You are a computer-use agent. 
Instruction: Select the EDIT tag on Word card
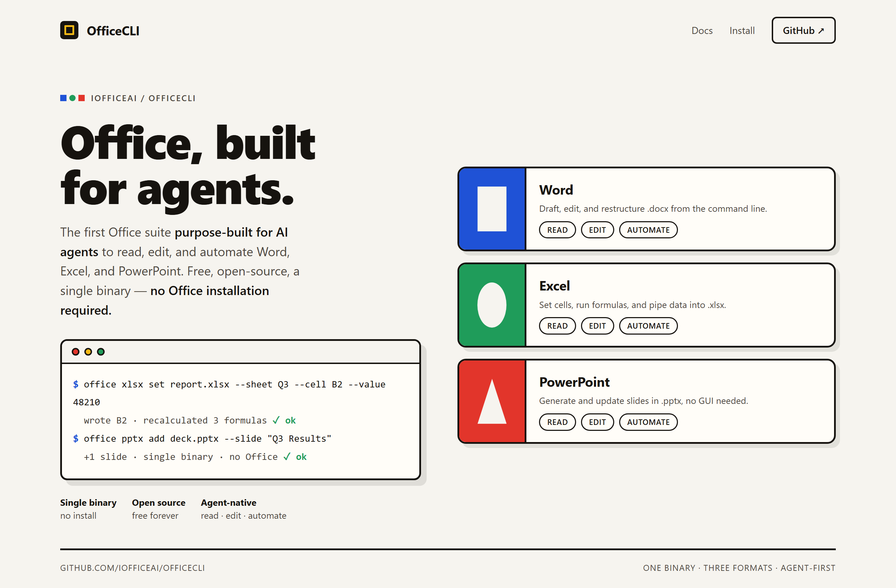597,230
